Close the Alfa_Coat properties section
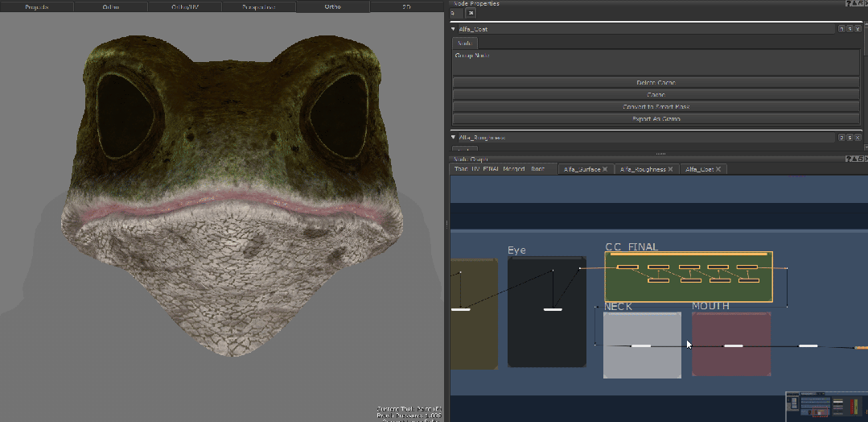The width and height of the screenshot is (868, 422). tap(858, 29)
